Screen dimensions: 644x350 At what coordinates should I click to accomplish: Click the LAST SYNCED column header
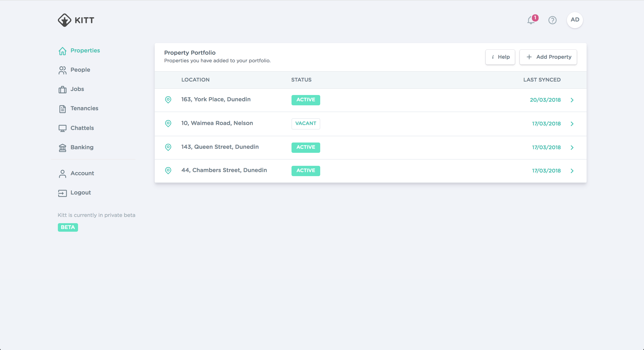click(x=542, y=80)
